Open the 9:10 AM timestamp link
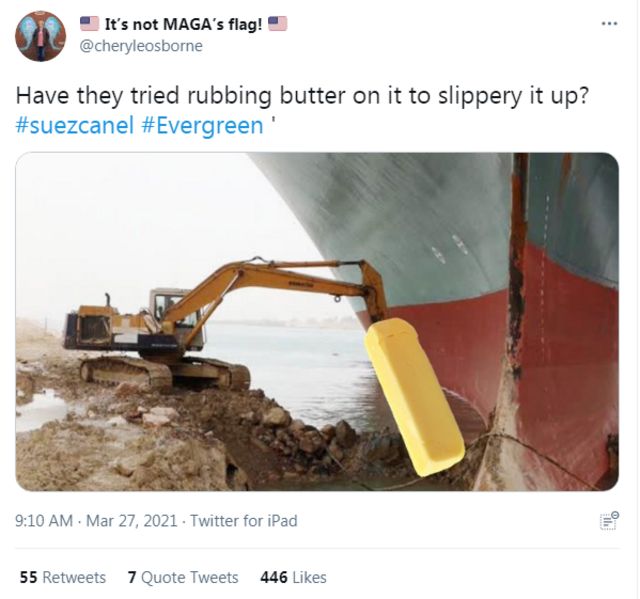640x599 pixels. pyautogui.click(x=44, y=521)
